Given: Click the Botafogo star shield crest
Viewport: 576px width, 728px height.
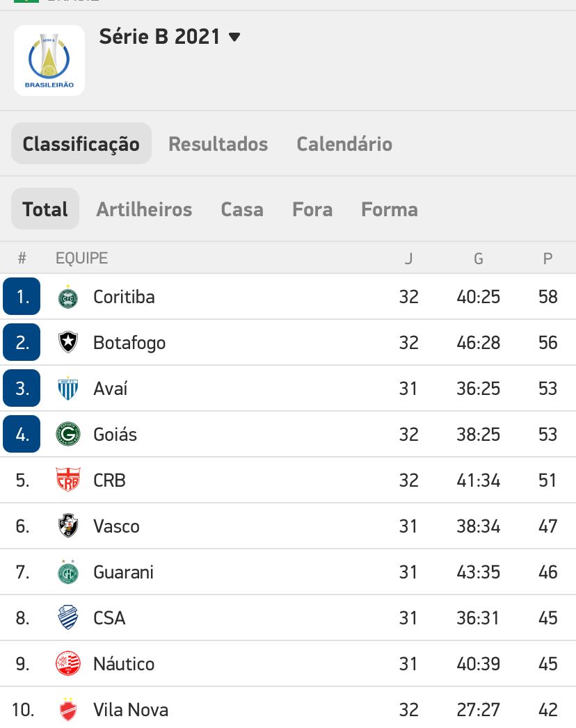Looking at the screenshot, I should point(67,343).
